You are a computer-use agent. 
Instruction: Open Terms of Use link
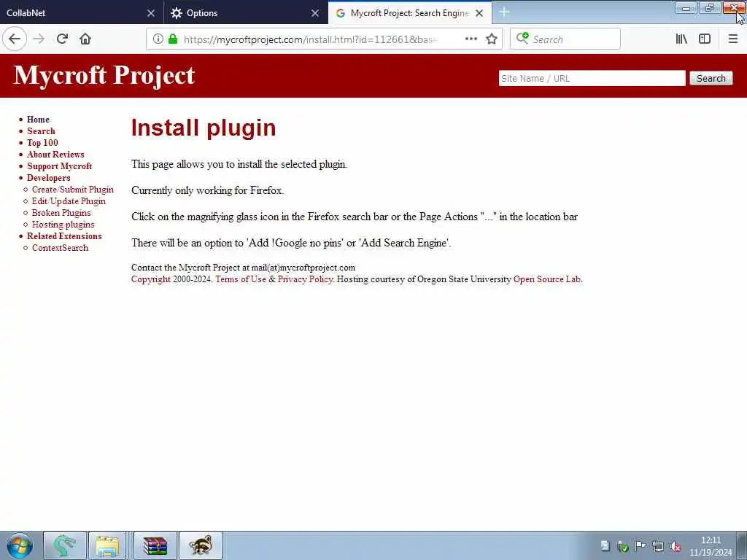coord(241,279)
